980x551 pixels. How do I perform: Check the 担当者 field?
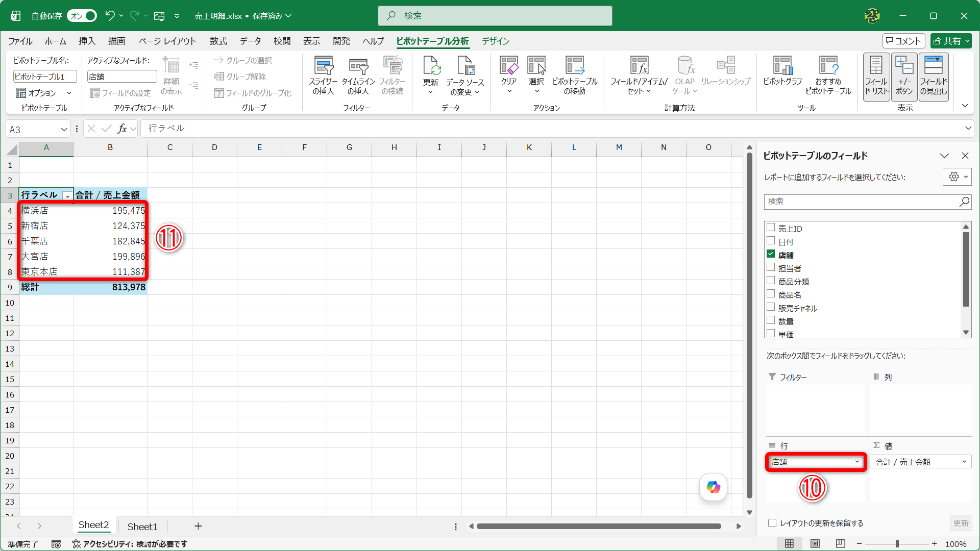click(771, 267)
